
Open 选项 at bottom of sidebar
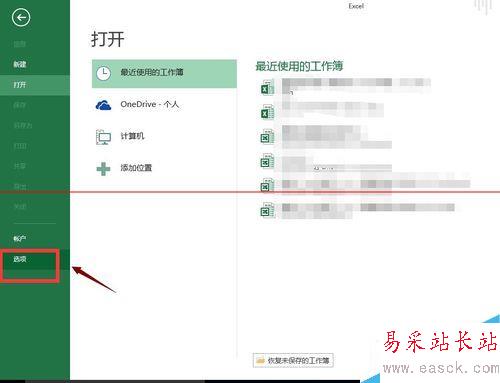(x=35, y=259)
